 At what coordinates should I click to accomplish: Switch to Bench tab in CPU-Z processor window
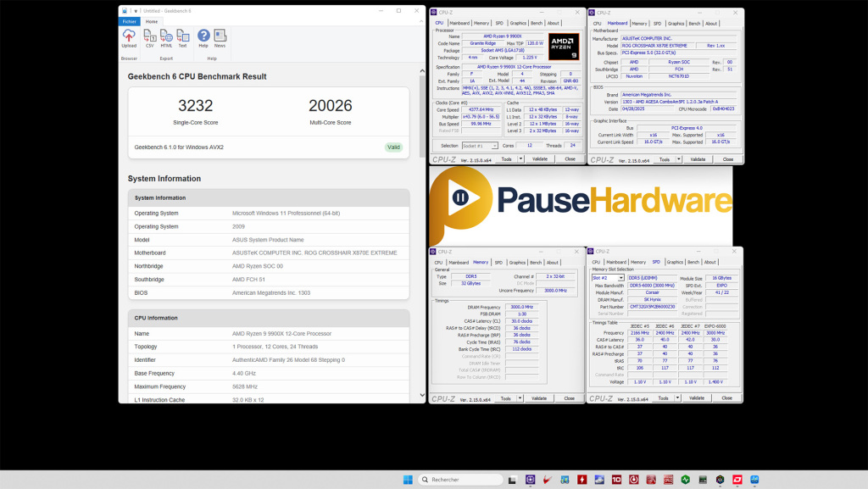(x=537, y=23)
